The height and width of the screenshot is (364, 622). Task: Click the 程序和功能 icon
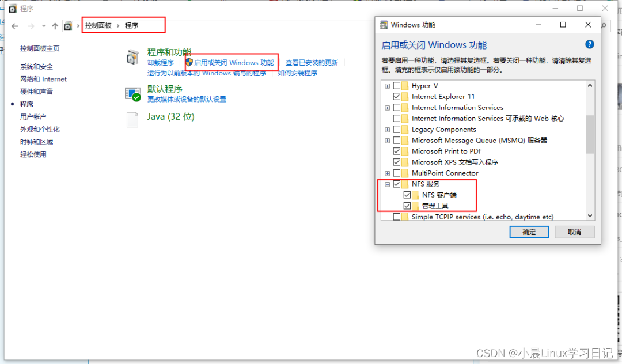(133, 58)
